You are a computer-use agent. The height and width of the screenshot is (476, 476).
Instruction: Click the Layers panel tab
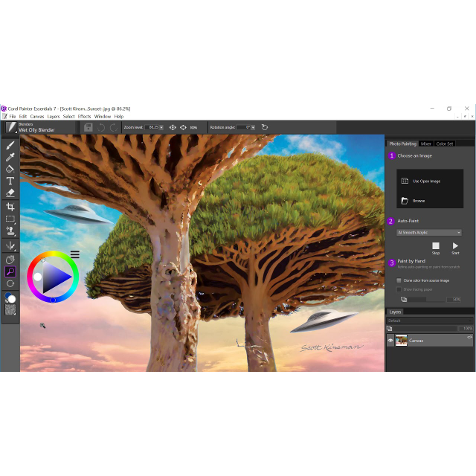click(395, 312)
